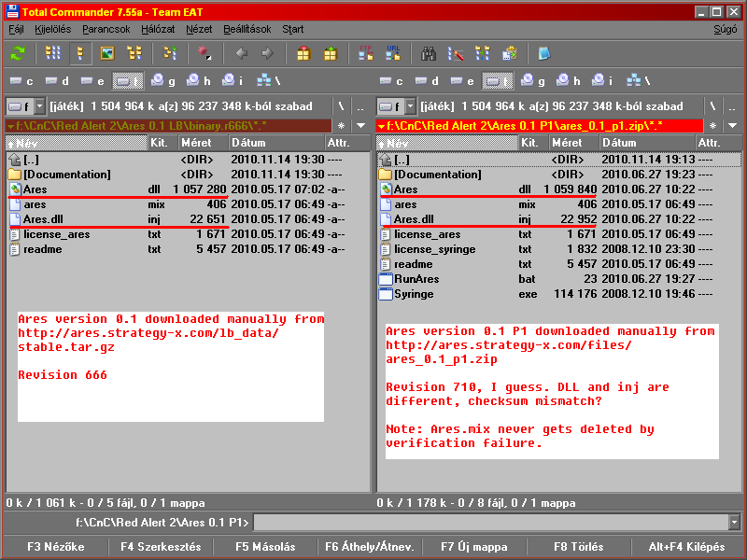The width and height of the screenshot is (747, 560).
Task: Open the Parancsok menu
Action: point(105,29)
